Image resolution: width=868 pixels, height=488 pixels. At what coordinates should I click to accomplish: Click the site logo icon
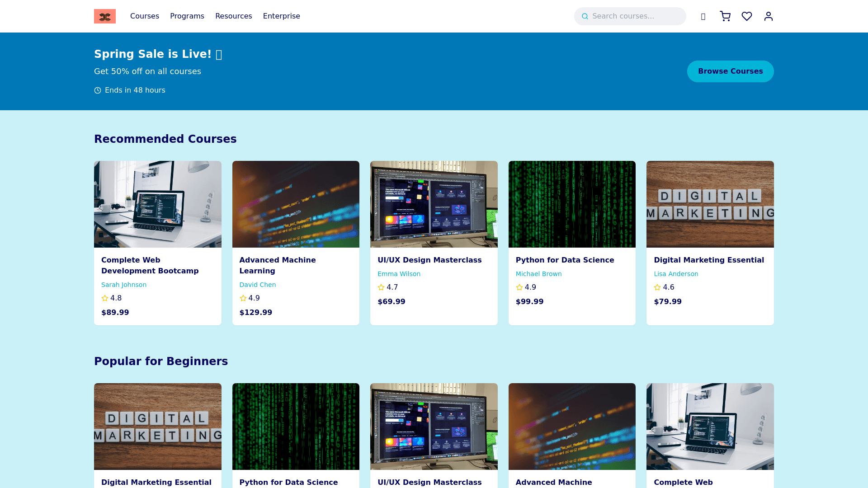tap(104, 16)
